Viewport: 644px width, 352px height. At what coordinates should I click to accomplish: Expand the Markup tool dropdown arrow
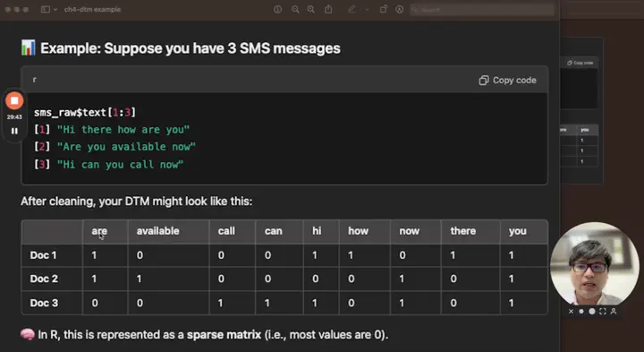(367, 10)
